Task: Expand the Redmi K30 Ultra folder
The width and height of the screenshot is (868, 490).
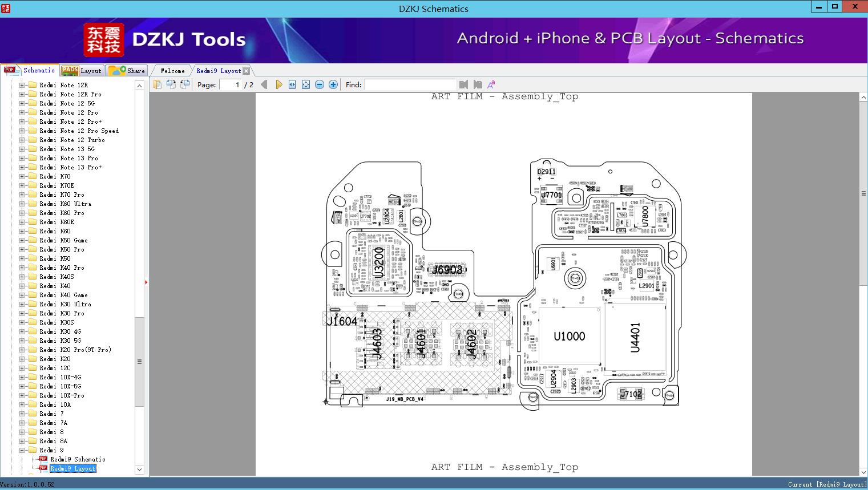Action: click(22, 304)
